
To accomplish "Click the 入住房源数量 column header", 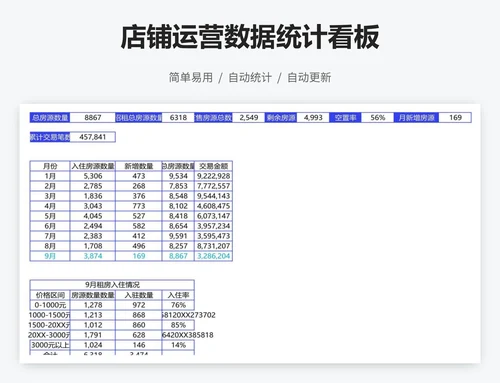I will (x=93, y=166).
